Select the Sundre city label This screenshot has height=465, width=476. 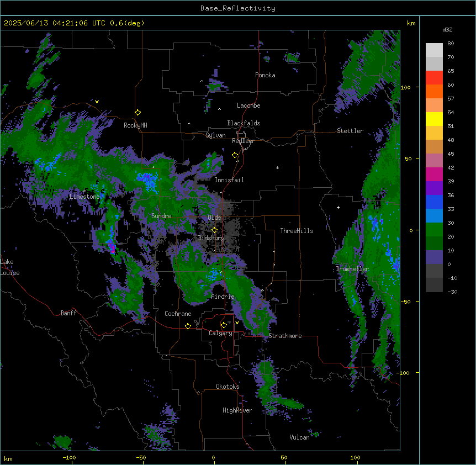click(x=161, y=216)
